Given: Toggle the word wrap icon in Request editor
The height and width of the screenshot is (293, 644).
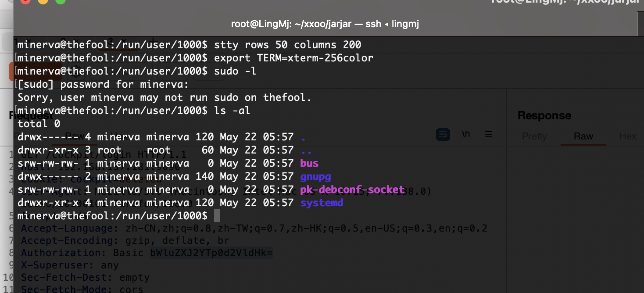Looking at the screenshot, I should 443,135.
